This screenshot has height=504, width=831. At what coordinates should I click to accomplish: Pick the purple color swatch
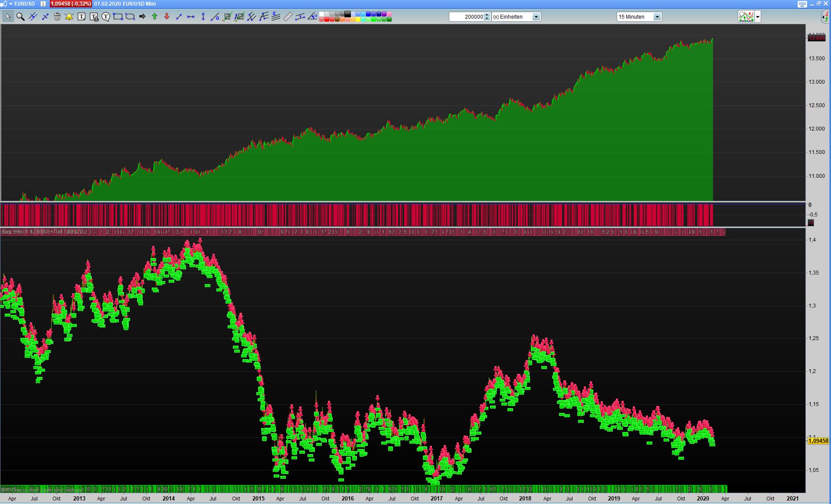[384, 14]
